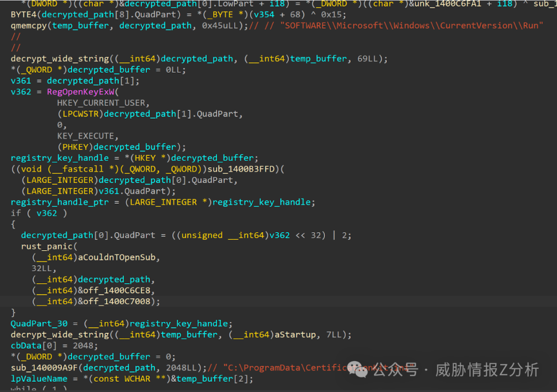Click the 32LL argument of rust_panic
The height and width of the screenshot is (392, 557).
click(x=42, y=268)
